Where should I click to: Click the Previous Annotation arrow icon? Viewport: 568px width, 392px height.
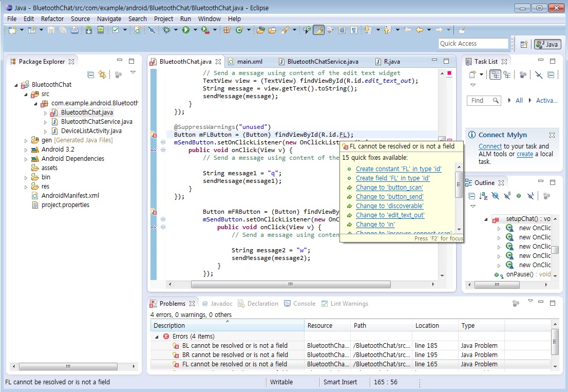click(x=387, y=30)
